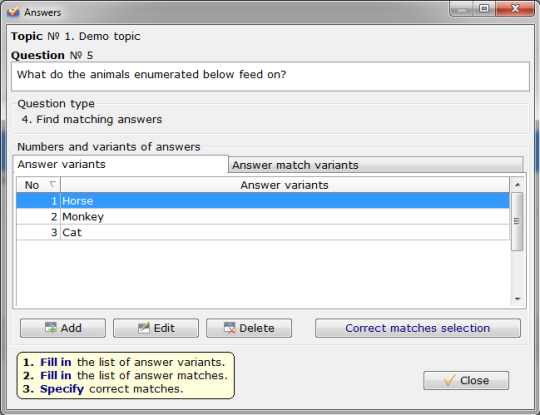
Task: Toggle the sort arrow in the No column
Action: tap(52, 184)
